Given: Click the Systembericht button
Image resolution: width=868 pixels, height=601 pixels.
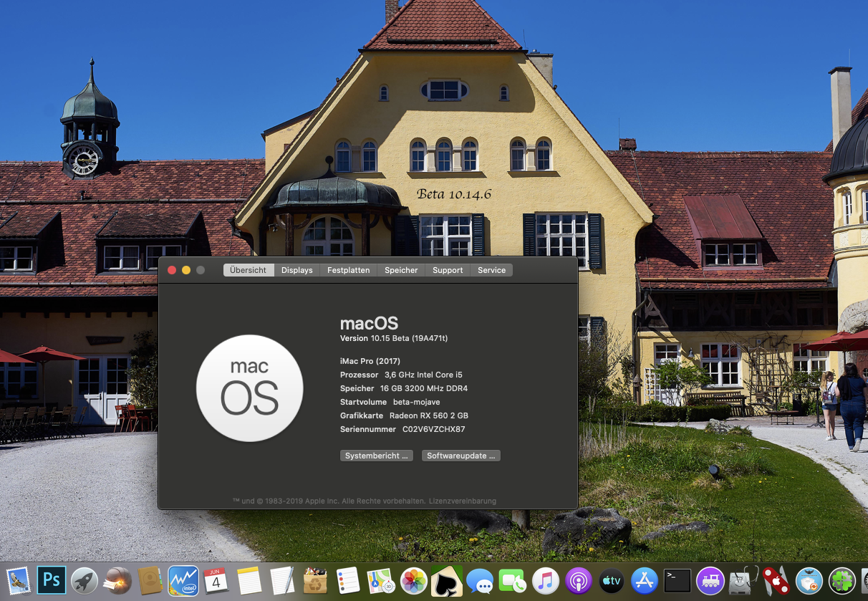Looking at the screenshot, I should pos(376,456).
